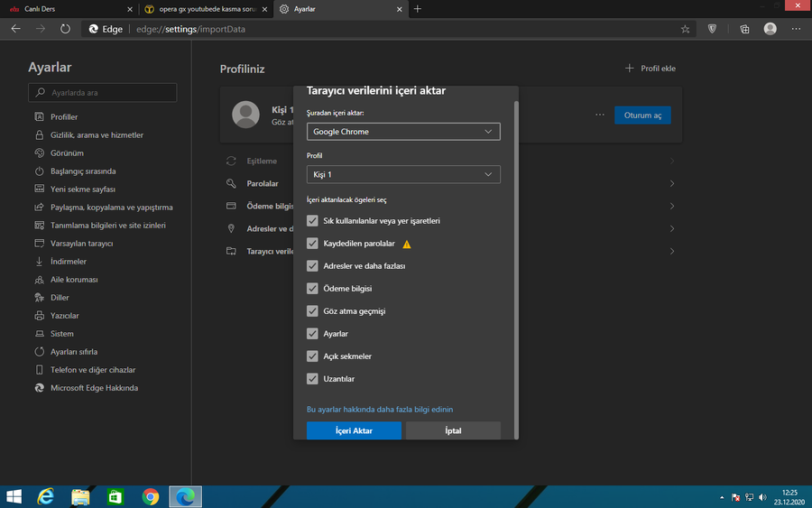This screenshot has height=508, width=812.
Task: Open a new tab with plus icon
Action: coord(418,9)
